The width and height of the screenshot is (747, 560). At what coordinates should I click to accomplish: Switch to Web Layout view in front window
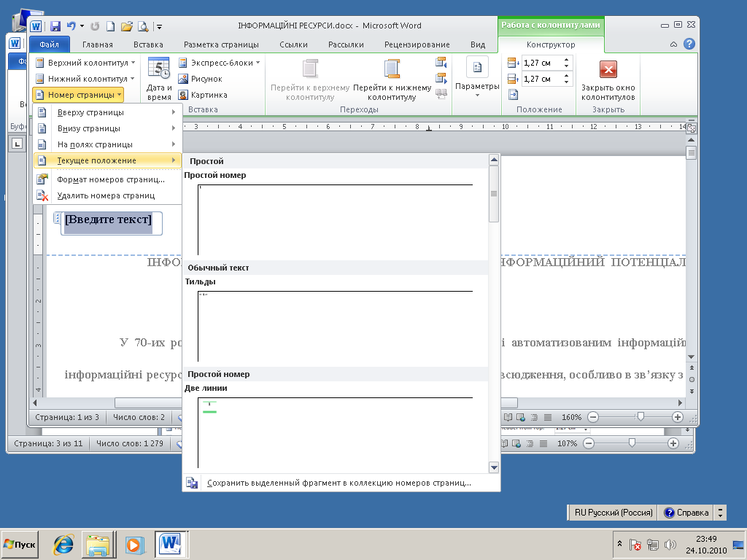tap(521, 417)
